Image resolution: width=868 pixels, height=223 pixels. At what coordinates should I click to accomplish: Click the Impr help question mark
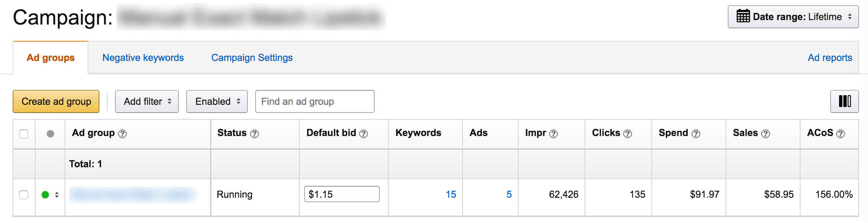(x=553, y=134)
